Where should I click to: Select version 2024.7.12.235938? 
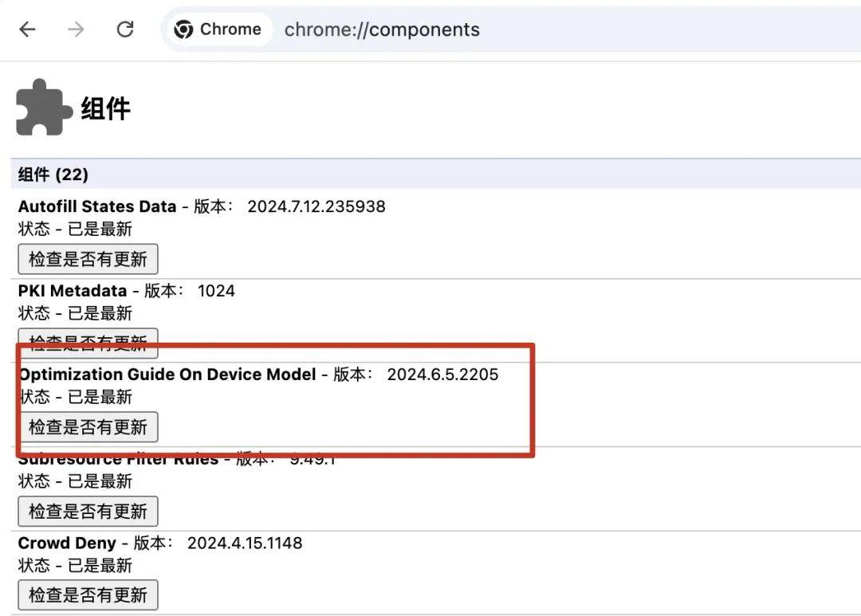pos(316,206)
